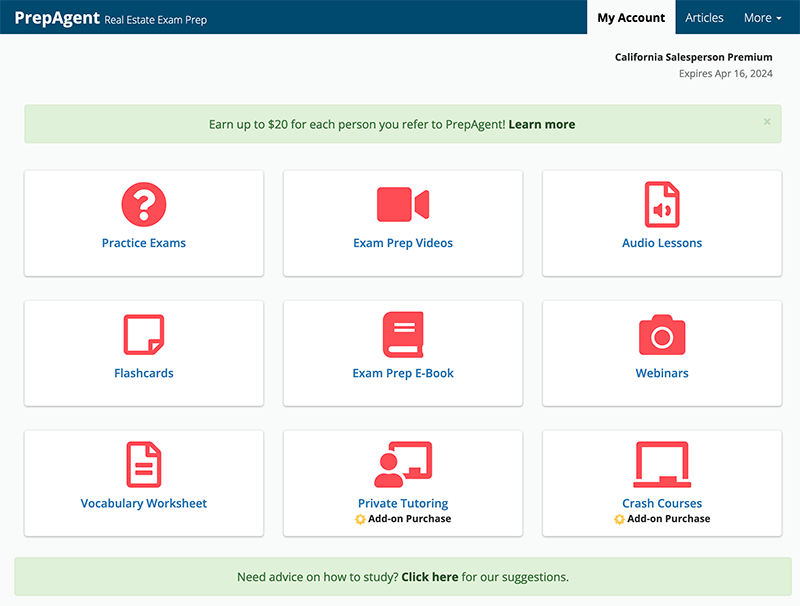Click the Learn more referral link
Viewport: 800px width, 606px height.
[x=542, y=124]
